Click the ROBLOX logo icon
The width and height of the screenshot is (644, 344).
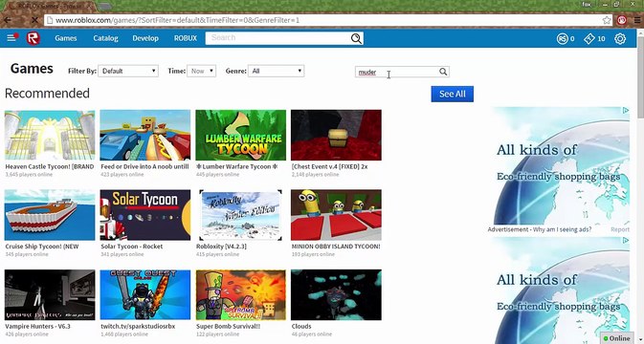click(33, 38)
